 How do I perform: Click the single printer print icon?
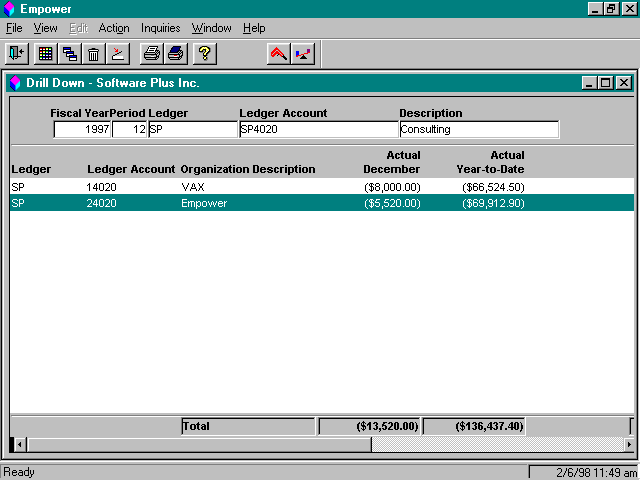point(151,53)
